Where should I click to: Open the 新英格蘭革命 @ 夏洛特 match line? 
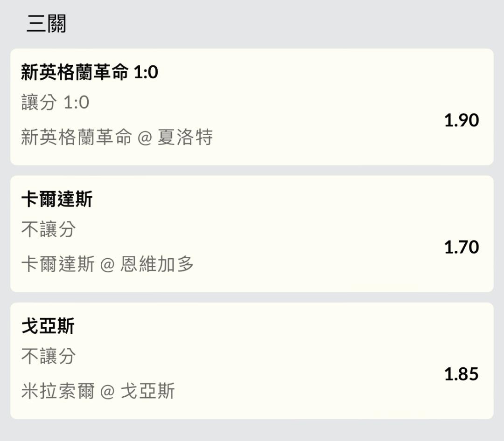117,138
